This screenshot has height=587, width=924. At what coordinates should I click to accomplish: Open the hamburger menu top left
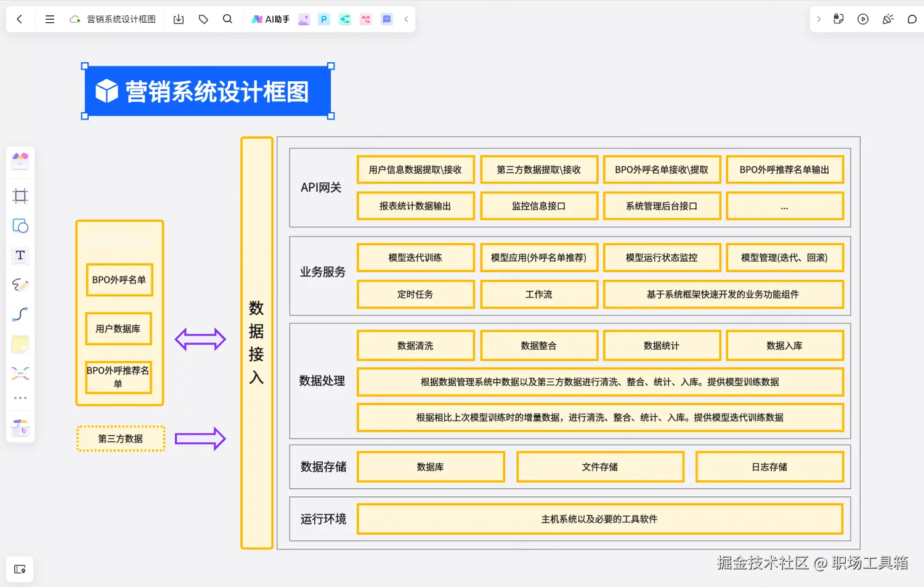point(49,18)
